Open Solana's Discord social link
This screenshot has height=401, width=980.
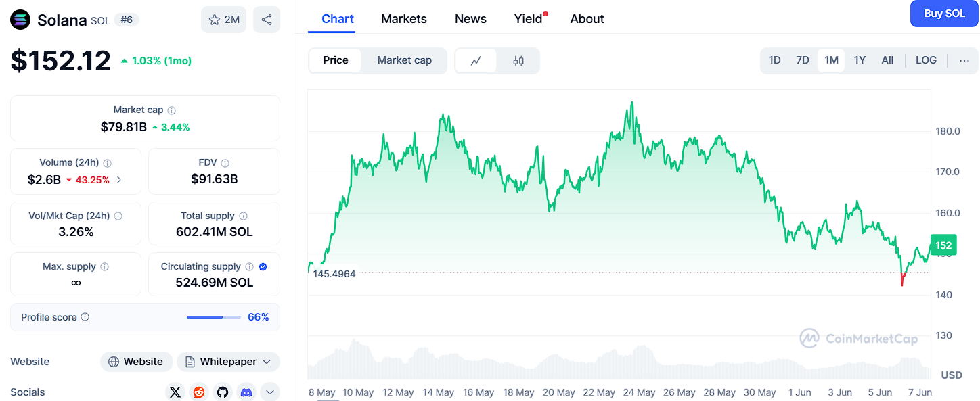[246, 392]
